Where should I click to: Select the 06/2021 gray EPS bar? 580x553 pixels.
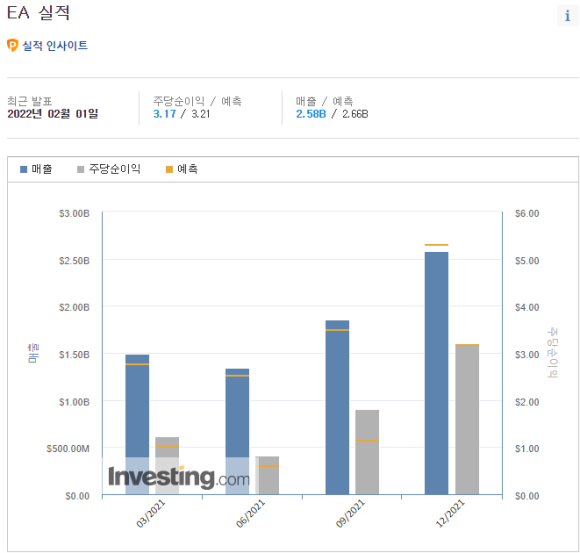tap(267, 475)
